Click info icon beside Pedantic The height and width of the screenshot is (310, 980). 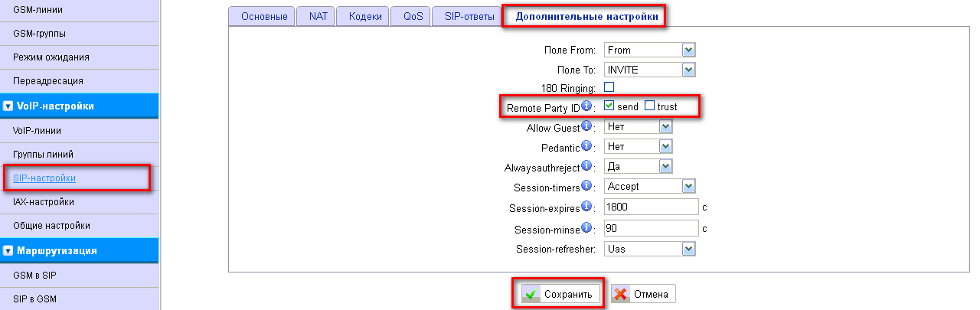(586, 145)
